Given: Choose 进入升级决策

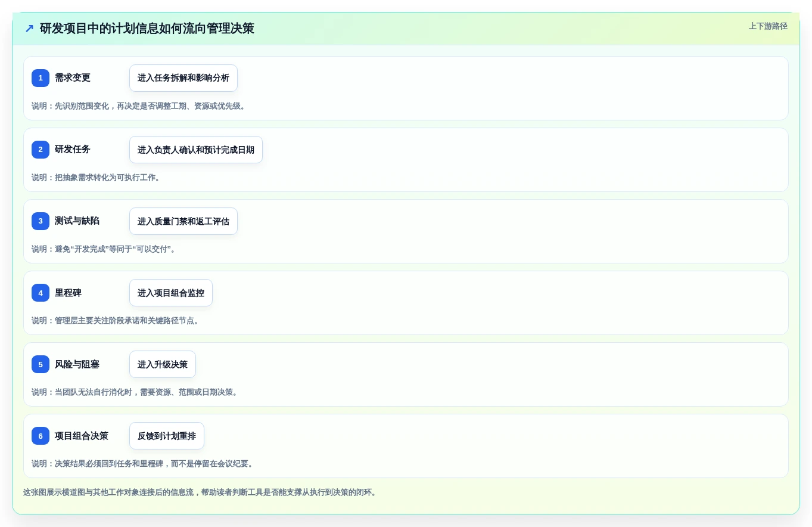Looking at the screenshot, I should point(163,364).
